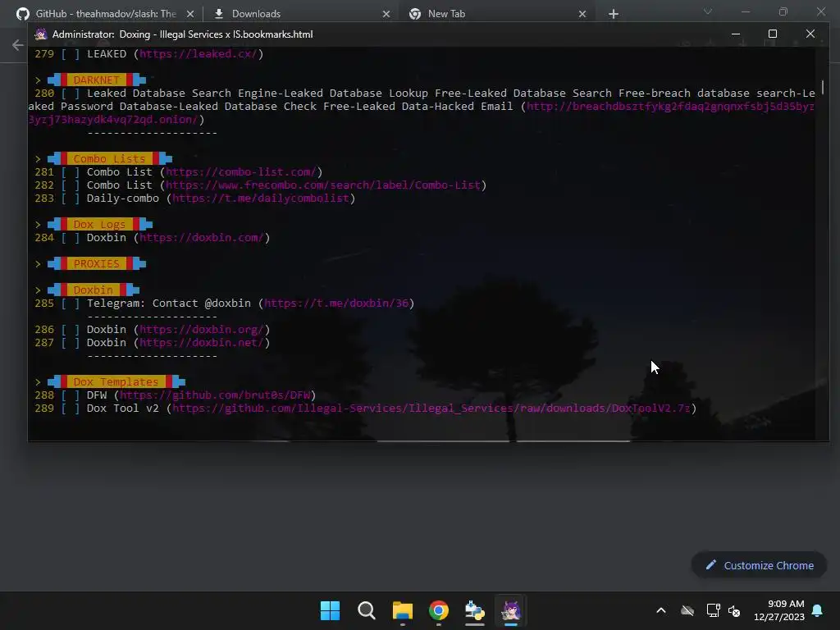Switch to Chrome from the taskbar

(x=439, y=610)
